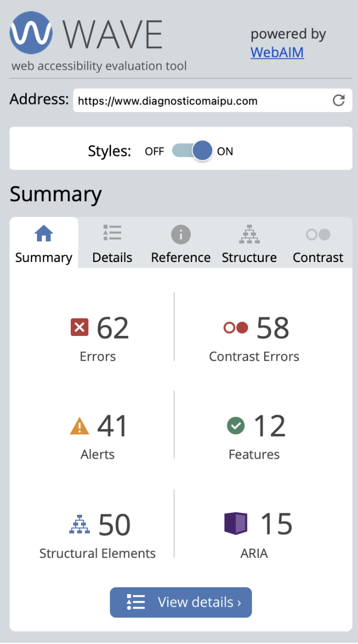
Task: Reload the address with the refresh icon
Action: [339, 100]
